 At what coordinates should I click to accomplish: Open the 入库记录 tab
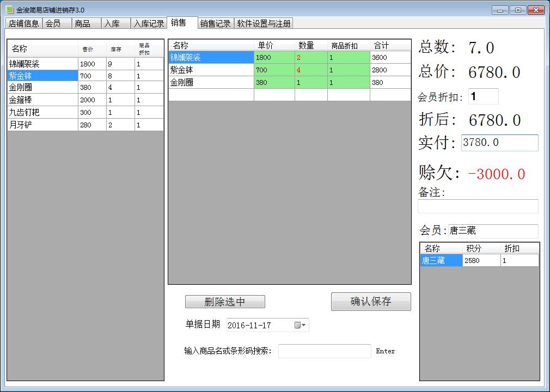(149, 23)
